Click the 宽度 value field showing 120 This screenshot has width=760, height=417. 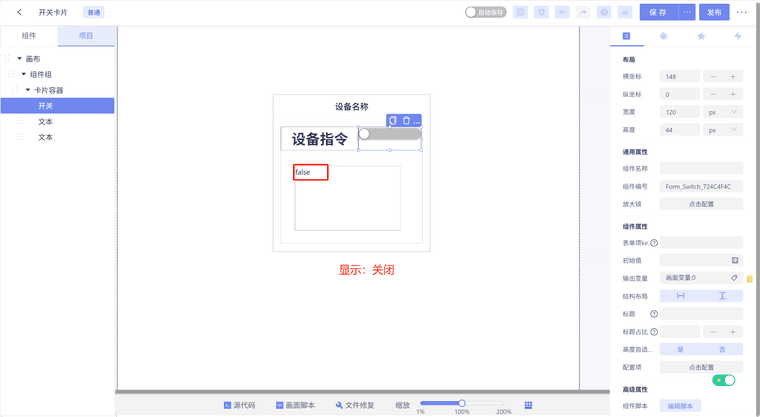pyautogui.click(x=680, y=112)
